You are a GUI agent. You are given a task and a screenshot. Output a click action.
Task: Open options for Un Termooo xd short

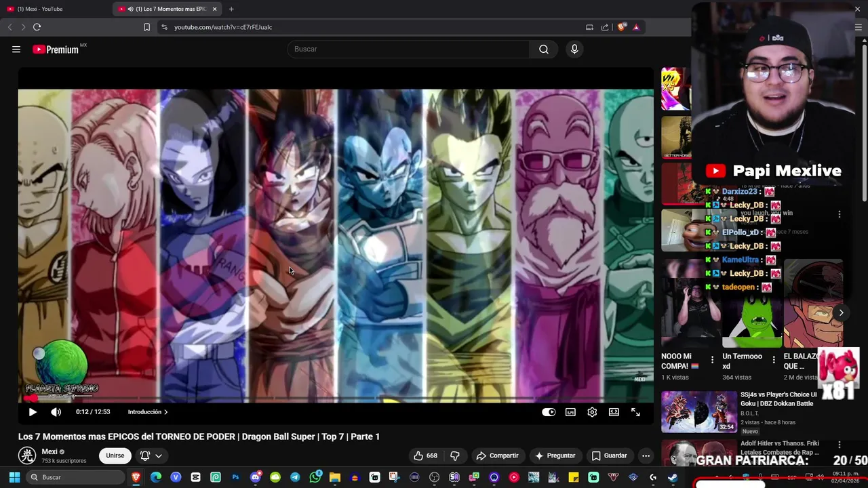(x=774, y=360)
